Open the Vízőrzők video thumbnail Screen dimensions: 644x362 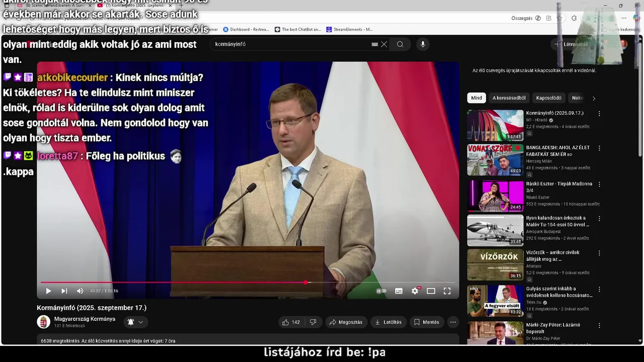[495, 265]
